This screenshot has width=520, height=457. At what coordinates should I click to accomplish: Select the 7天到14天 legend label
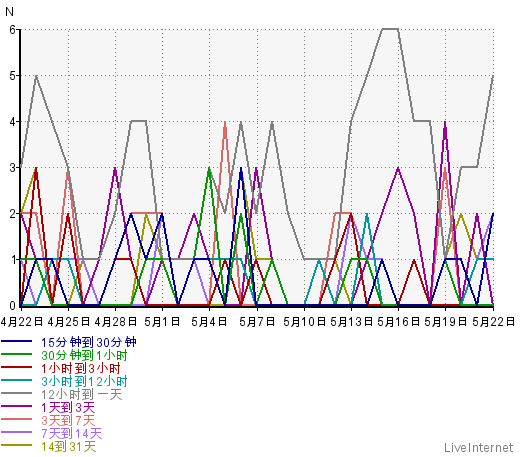pos(72,433)
